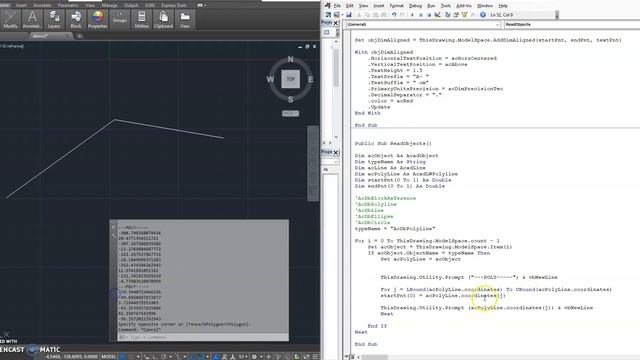Toggle grid display in AutoCAD status bar

pyautogui.click(x=122, y=356)
